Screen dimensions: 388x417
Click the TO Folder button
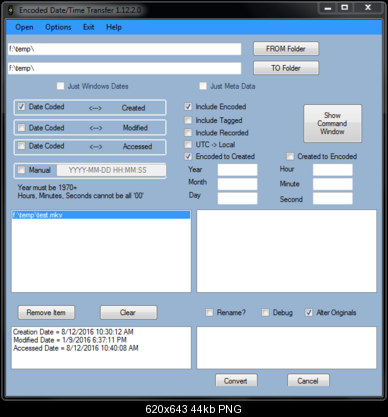click(286, 68)
